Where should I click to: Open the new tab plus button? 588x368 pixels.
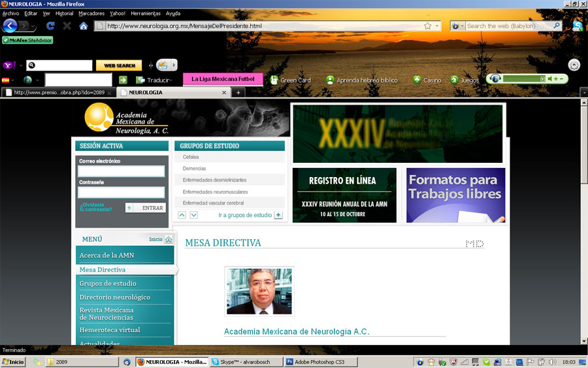click(x=238, y=92)
